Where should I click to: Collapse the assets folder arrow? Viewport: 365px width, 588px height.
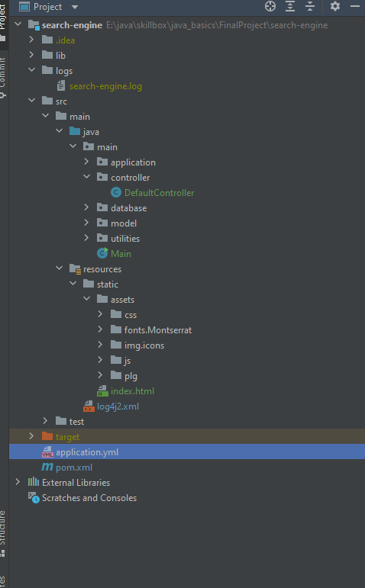click(x=86, y=299)
